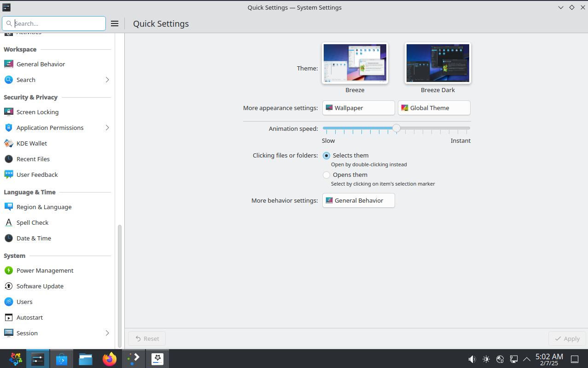The image size is (588, 368).
Task: Open Screen Locking icon
Action: (9, 112)
